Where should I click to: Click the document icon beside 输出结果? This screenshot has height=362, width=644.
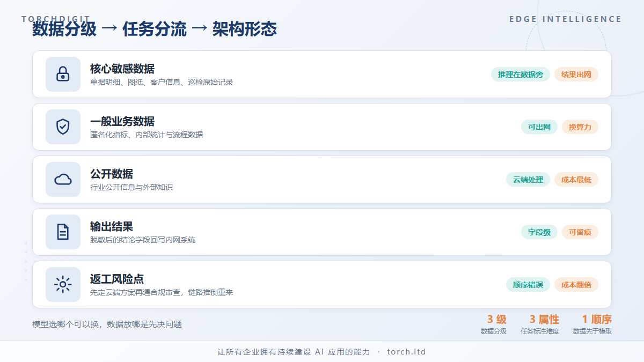click(x=63, y=232)
